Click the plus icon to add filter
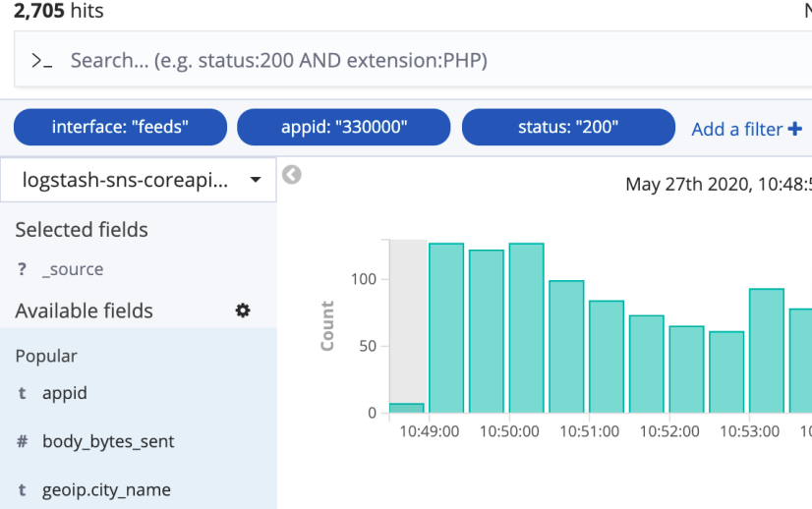This screenshot has height=509, width=812. [794, 129]
